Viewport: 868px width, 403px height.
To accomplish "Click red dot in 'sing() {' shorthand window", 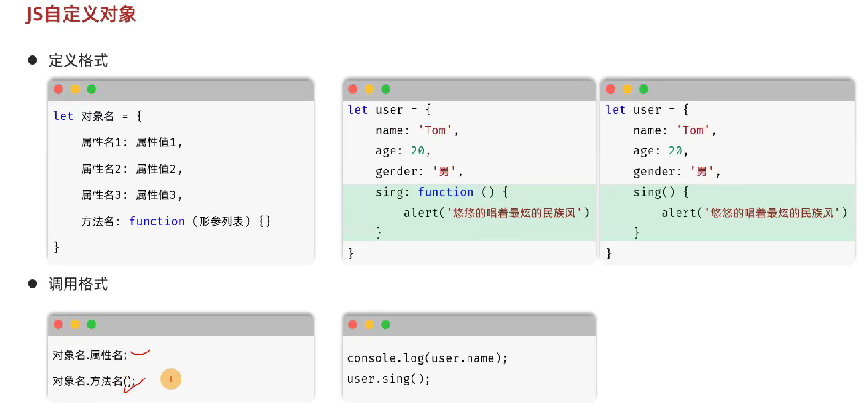I will [610, 89].
